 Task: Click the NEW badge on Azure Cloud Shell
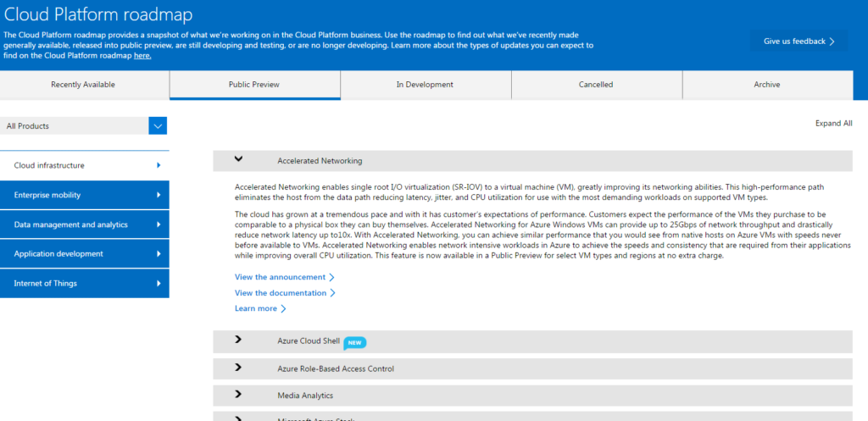point(355,343)
